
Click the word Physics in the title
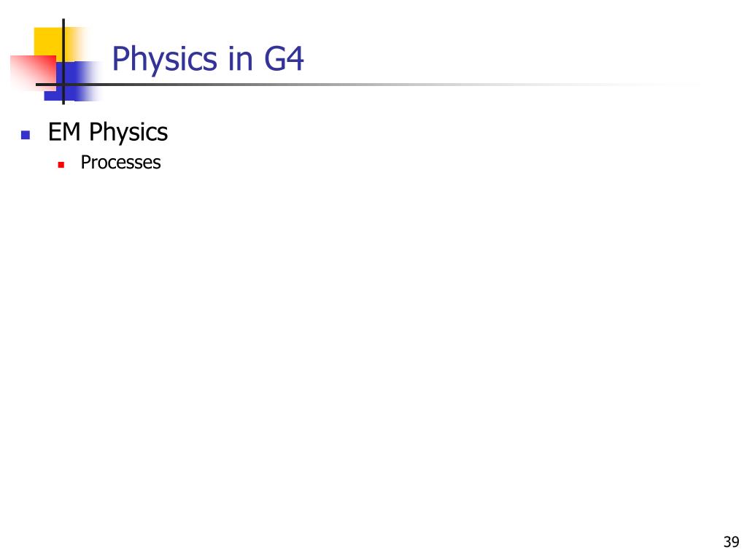(165, 60)
